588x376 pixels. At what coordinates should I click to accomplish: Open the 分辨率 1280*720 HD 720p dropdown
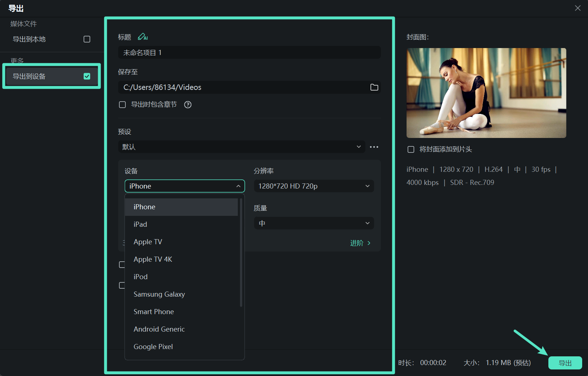314,186
